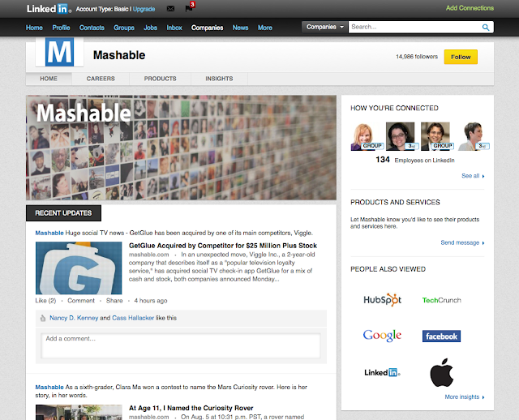Image resolution: width=519 pixels, height=420 pixels.
Task: Open the notifications flag icon
Action: 188,8
